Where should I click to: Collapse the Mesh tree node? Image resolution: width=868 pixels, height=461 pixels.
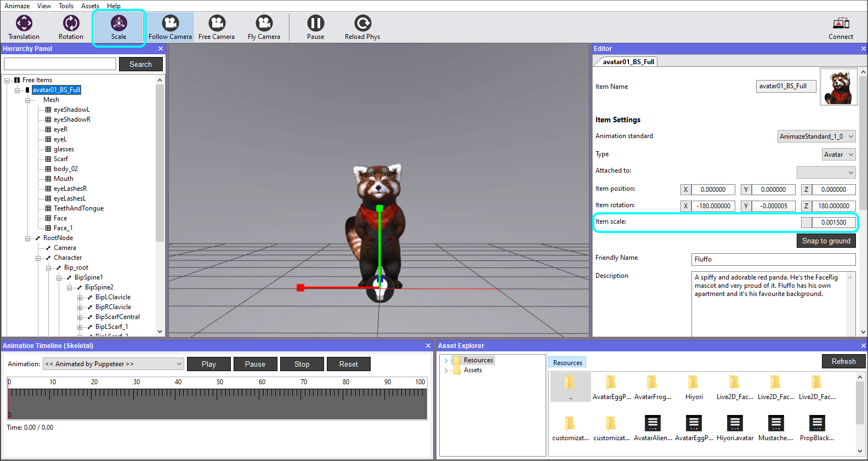coord(27,100)
